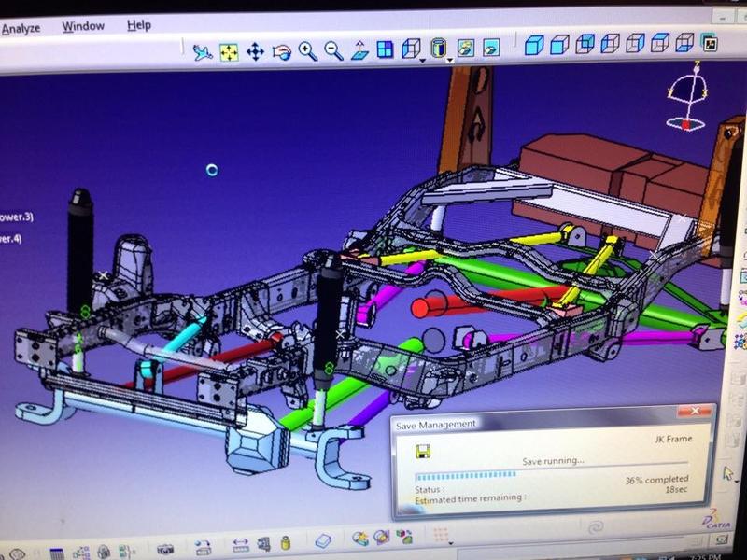Click the 3D compass in the viewport
The image size is (747, 560).
[x=688, y=98]
